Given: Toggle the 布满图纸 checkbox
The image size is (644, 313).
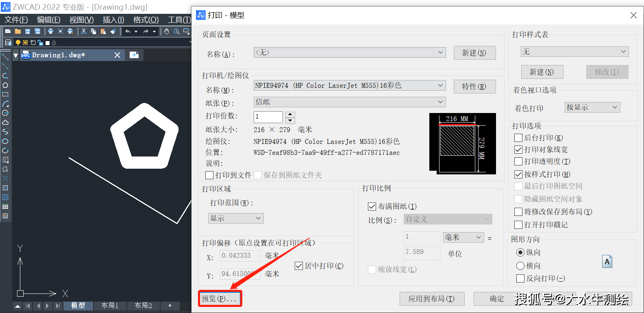Looking at the screenshot, I should pos(372,206).
